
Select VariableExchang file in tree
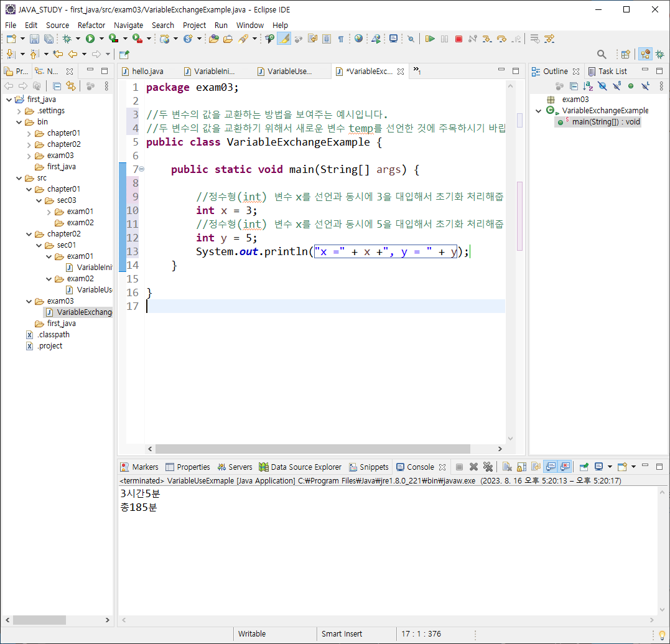click(79, 312)
